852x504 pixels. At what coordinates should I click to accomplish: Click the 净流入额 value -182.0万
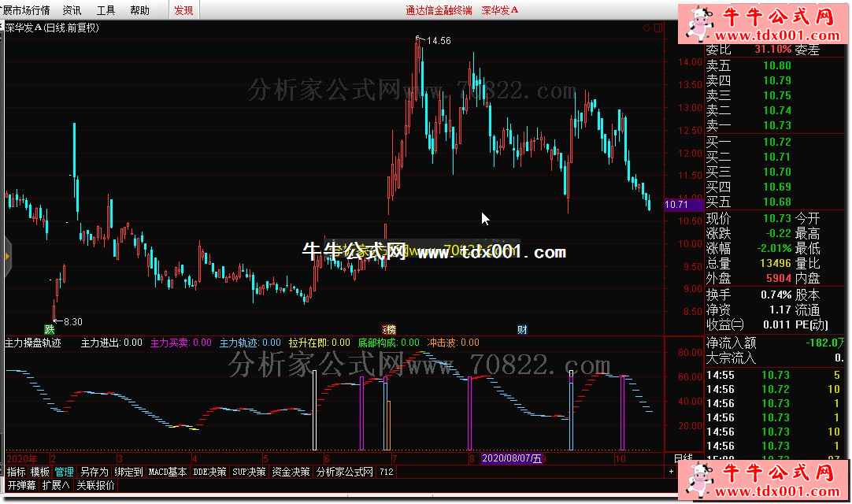click(x=824, y=343)
